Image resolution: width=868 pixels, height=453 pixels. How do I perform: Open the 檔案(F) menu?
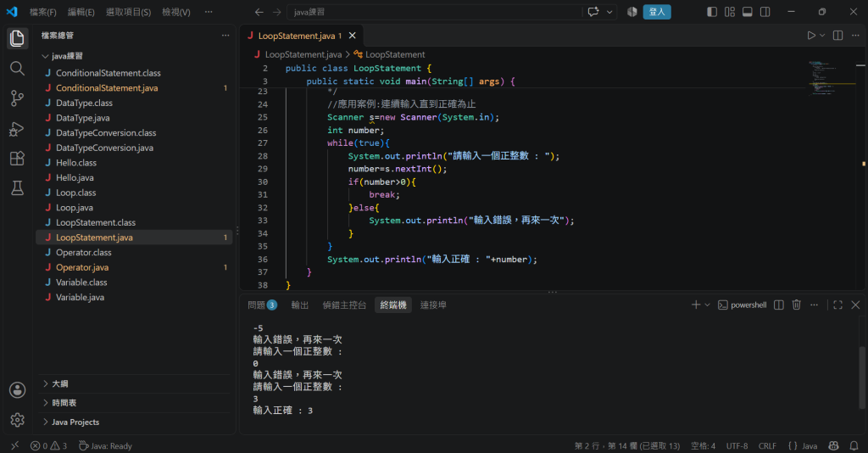click(42, 12)
